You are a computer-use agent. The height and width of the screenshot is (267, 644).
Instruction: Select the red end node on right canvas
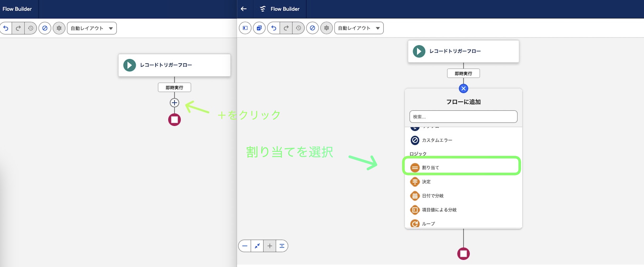point(463,254)
